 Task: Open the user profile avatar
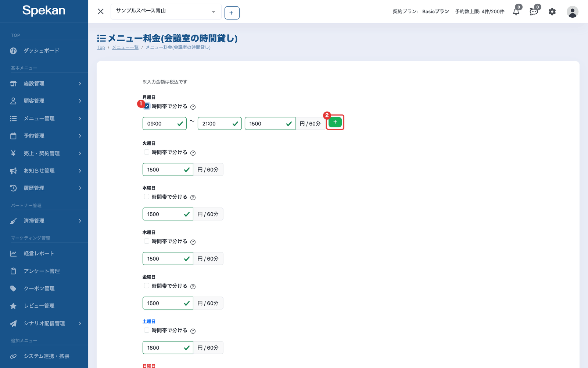click(x=572, y=12)
